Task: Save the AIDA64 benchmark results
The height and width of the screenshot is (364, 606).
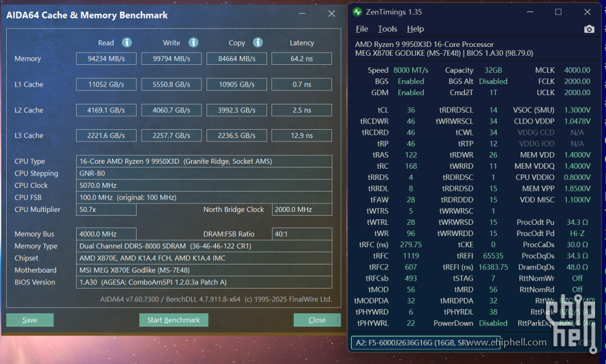Action: [x=30, y=320]
